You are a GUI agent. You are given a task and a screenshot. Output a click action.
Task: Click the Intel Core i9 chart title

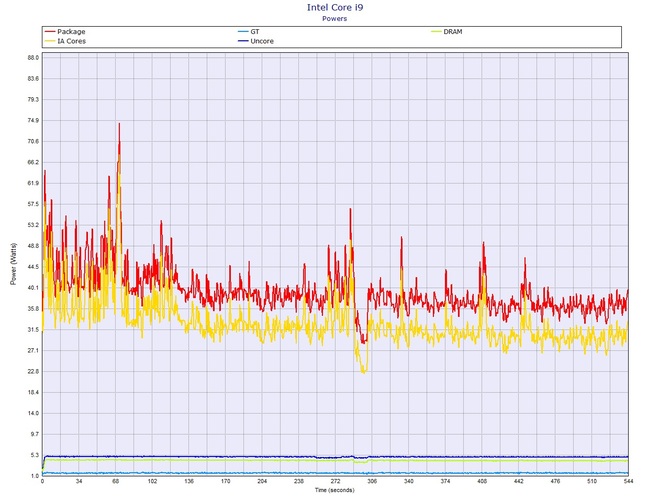pyautogui.click(x=335, y=7)
